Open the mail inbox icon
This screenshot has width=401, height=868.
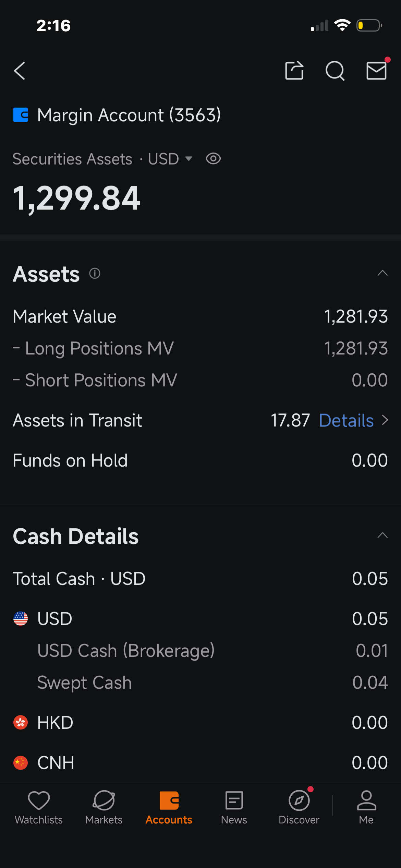(376, 71)
